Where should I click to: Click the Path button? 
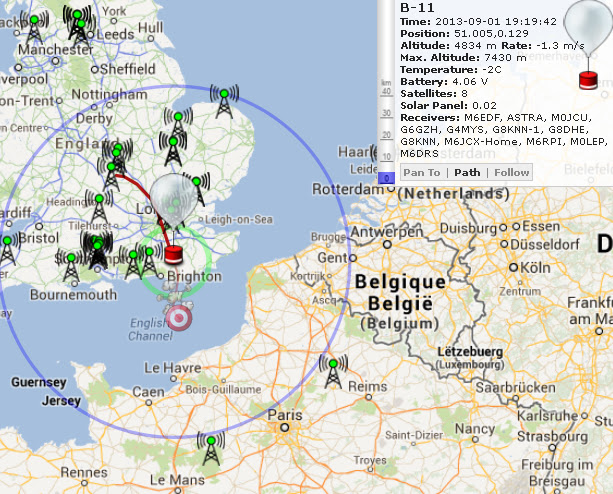tap(467, 172)
